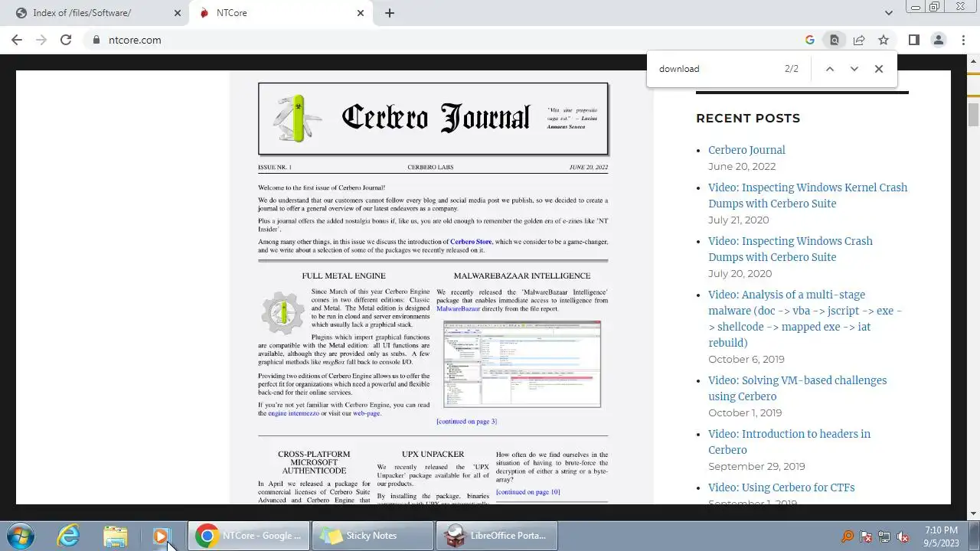The height and width of the screenshot is (551, 980).
Task: View site information via the lock icon
Action: coord(96,40)
